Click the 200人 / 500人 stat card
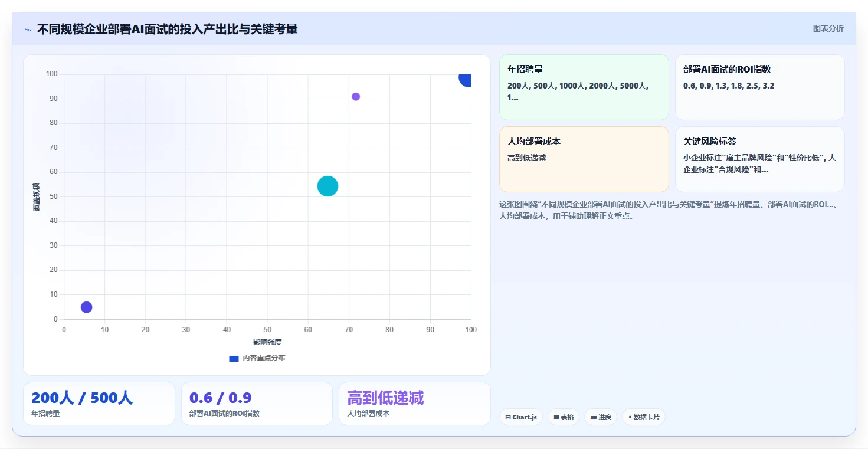868x449 pixels. click(x=99, y=404)
